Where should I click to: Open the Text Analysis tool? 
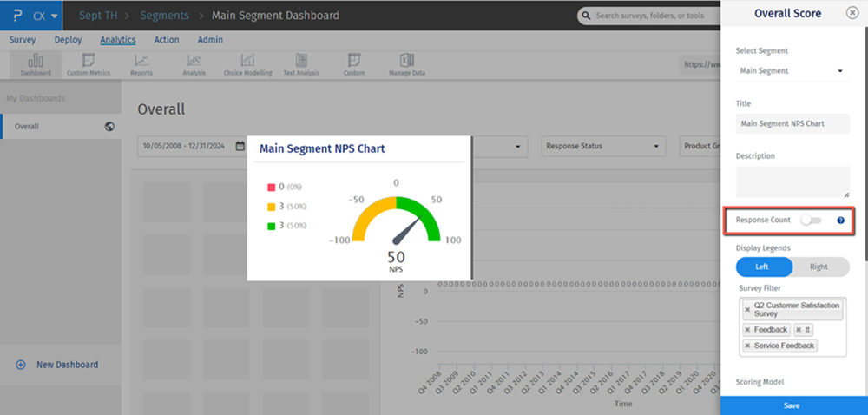click(301, 64)
